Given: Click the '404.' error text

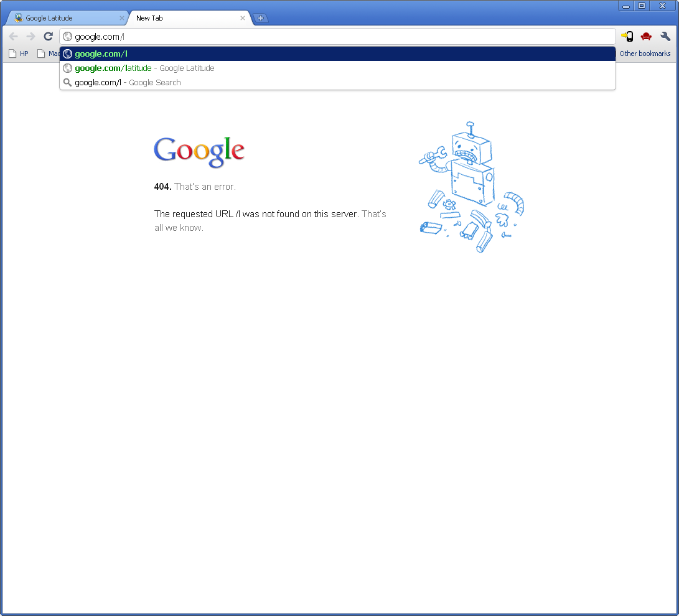Looking at the screenshot, I should 163,187.
